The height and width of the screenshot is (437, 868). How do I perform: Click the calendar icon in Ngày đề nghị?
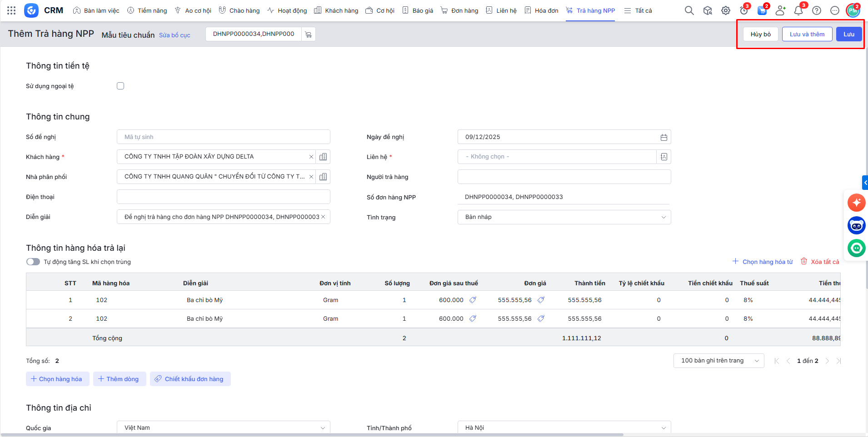pos(663,137)
